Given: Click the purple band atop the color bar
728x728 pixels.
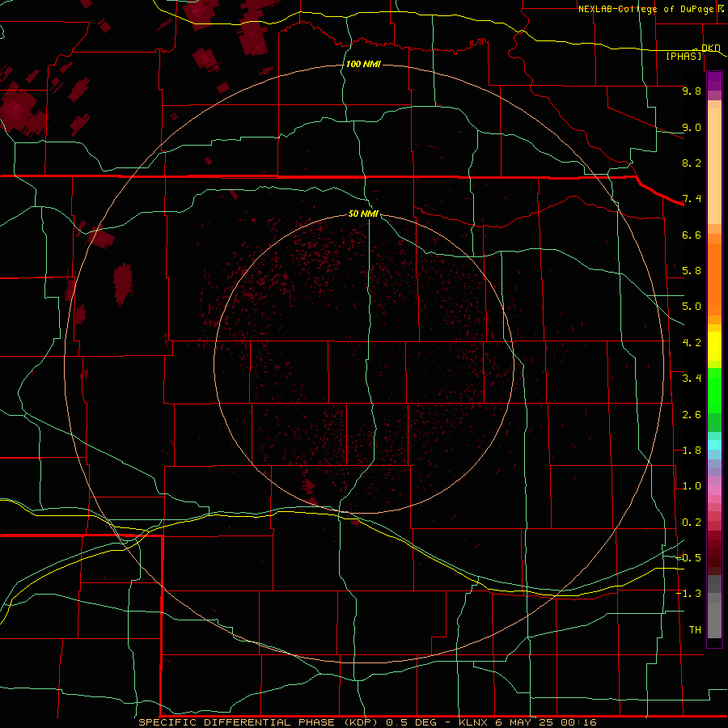Looking at the screenshot, I should pos(714,81).
